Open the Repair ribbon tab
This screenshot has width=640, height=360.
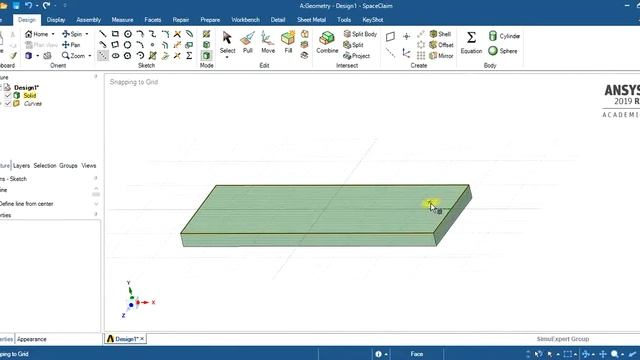tap(180, 20)
